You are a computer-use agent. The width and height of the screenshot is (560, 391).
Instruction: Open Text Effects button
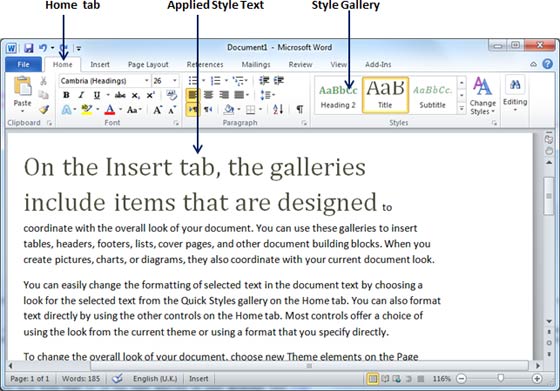pos(66,110)
